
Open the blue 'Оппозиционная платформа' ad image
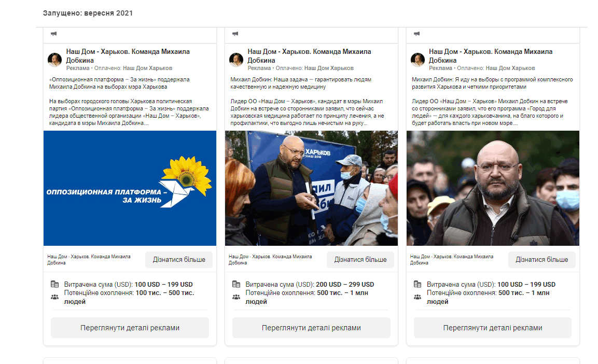[x=130, y=188]
